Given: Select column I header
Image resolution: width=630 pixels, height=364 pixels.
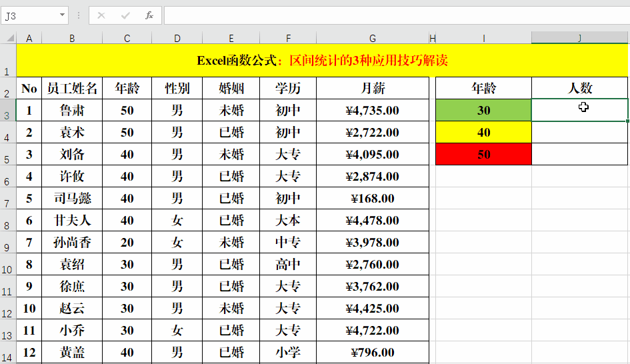Looking at the screenshot, I should [484, 38].
